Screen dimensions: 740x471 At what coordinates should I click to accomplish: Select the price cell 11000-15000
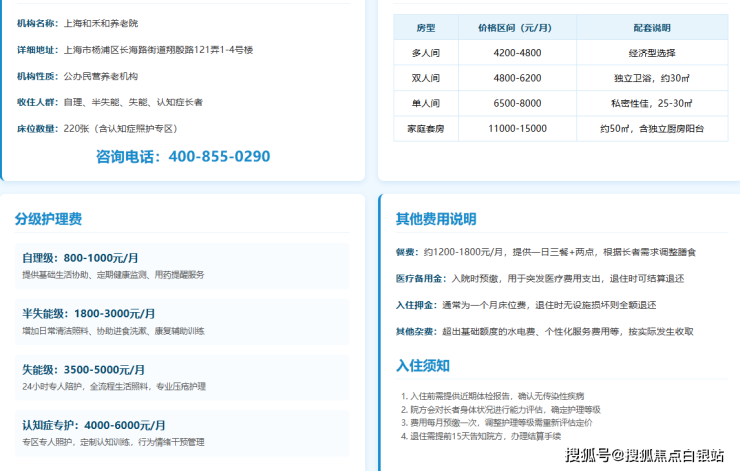(517, 128)
